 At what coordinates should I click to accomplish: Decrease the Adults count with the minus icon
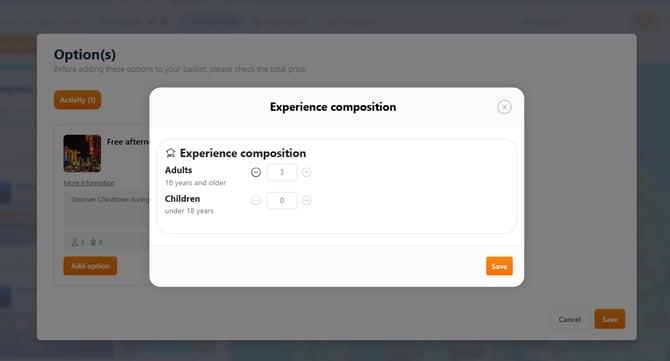coord(256,172)
